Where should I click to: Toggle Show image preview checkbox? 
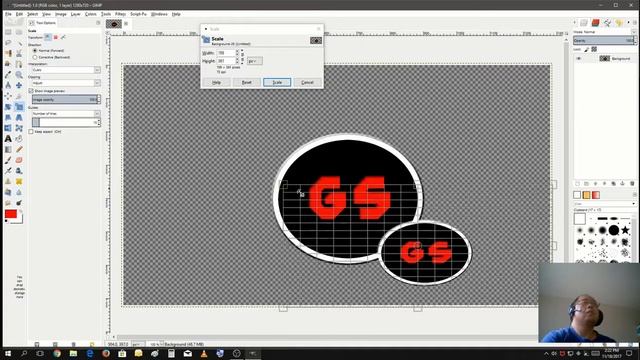pos(31,91)
